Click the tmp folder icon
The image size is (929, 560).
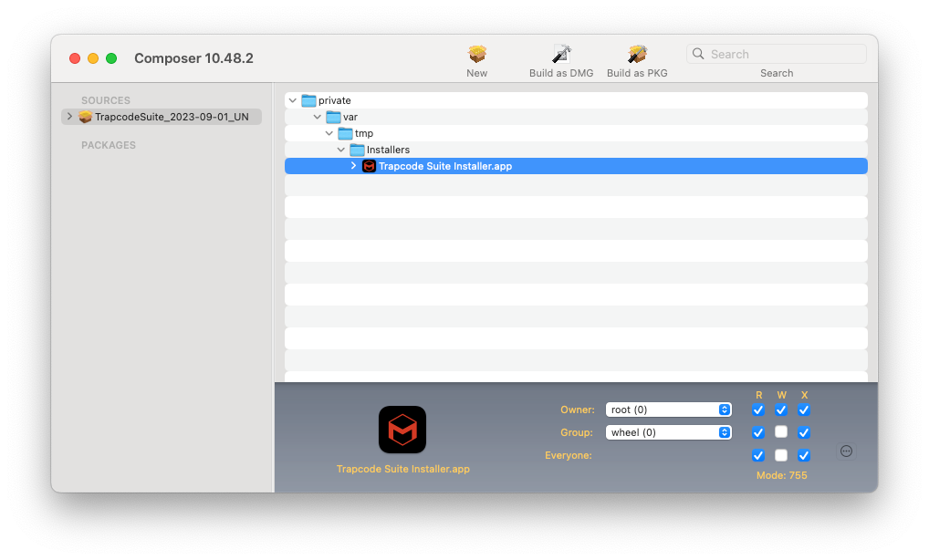pos(346,133)
